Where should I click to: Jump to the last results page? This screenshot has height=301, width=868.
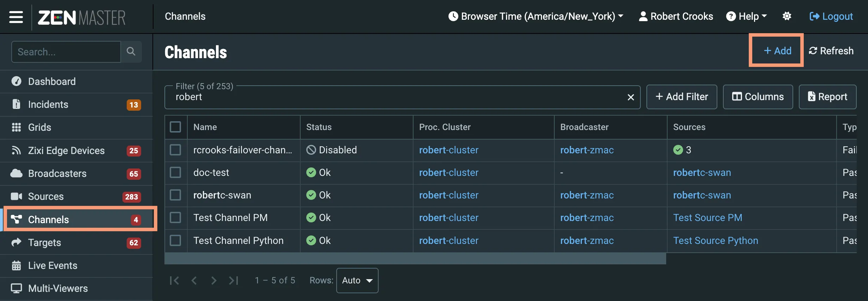click(x=234, y=281)
